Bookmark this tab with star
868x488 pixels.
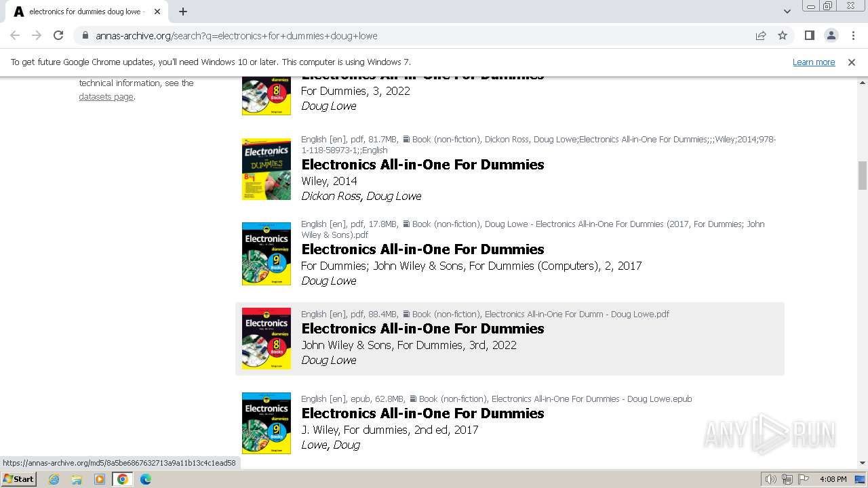[x=783, y=35]
